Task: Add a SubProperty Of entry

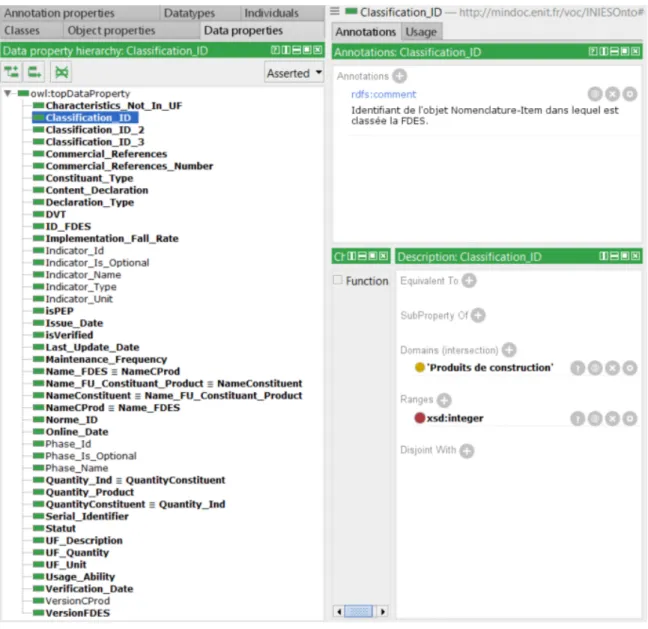Action: pos(478,315)
